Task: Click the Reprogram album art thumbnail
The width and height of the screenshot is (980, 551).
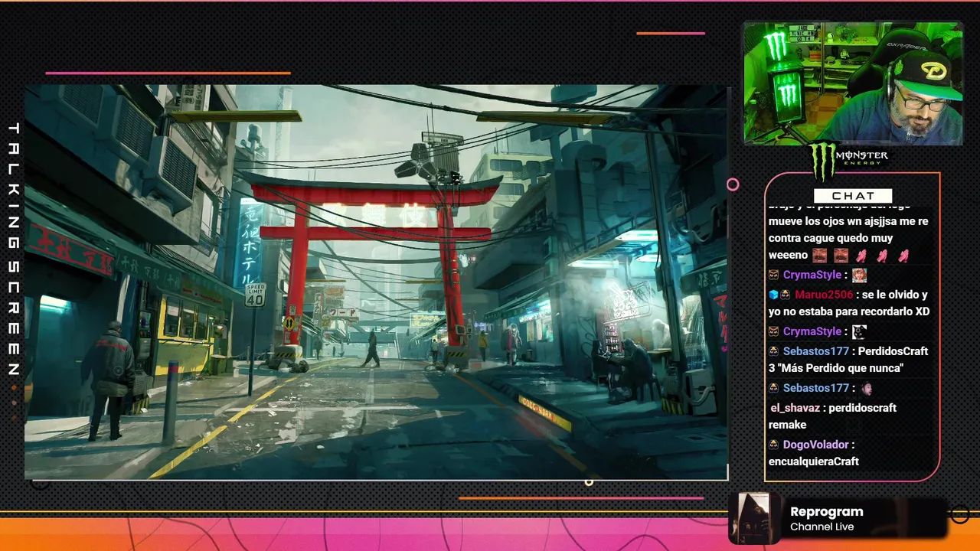Action: [754, 518]
